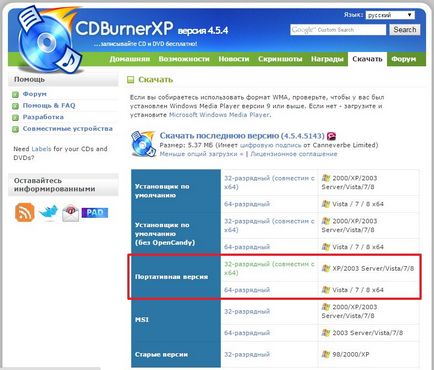
Task: Switch to the Скриншоты tab
Action: 280,59
